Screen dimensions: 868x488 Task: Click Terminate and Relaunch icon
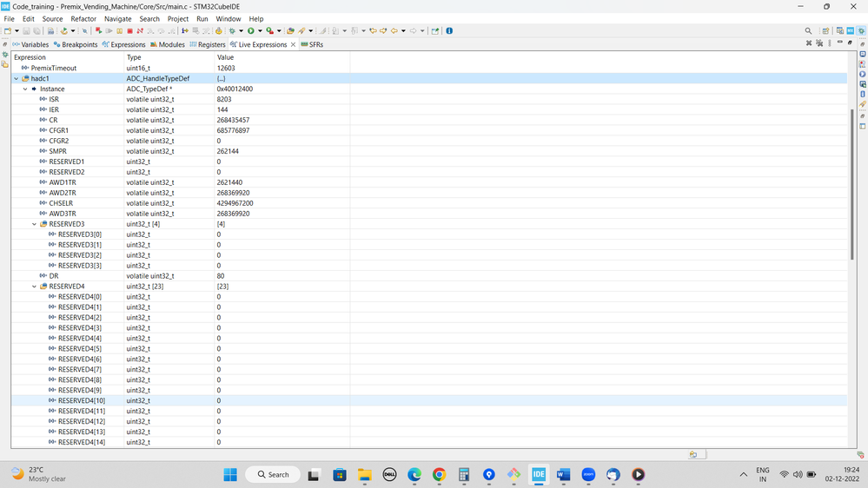[98, 31]
